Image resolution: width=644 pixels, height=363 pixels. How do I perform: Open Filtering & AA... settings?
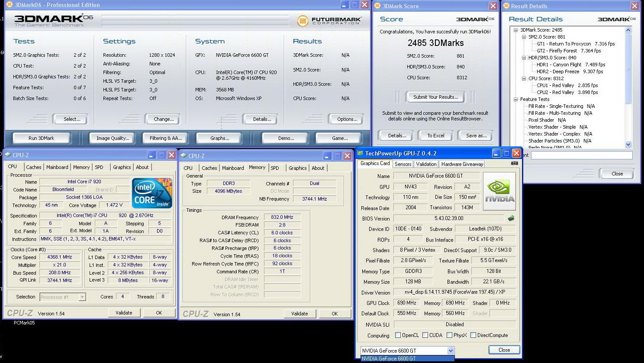pyautogui.click(x=166, y=138)
